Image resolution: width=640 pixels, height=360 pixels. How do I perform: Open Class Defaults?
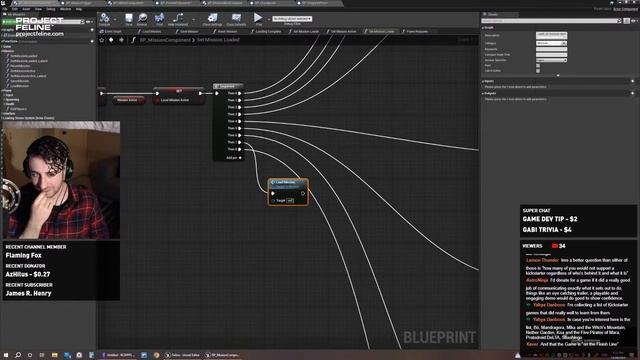tap(236, 19)
